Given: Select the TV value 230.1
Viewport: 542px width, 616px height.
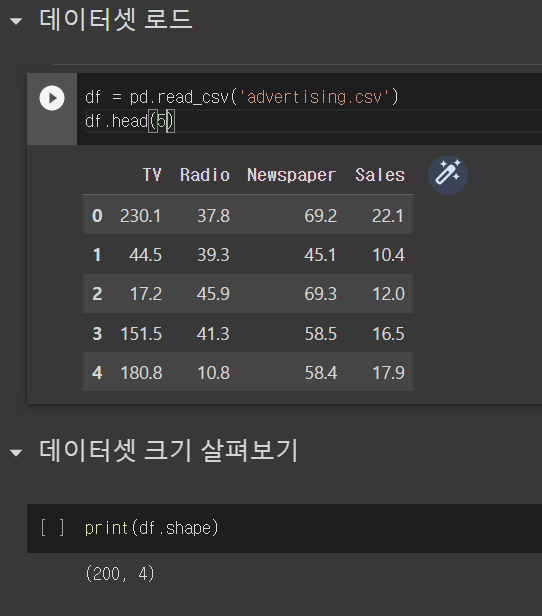Looking at the screenshot, I should (141, 216).
